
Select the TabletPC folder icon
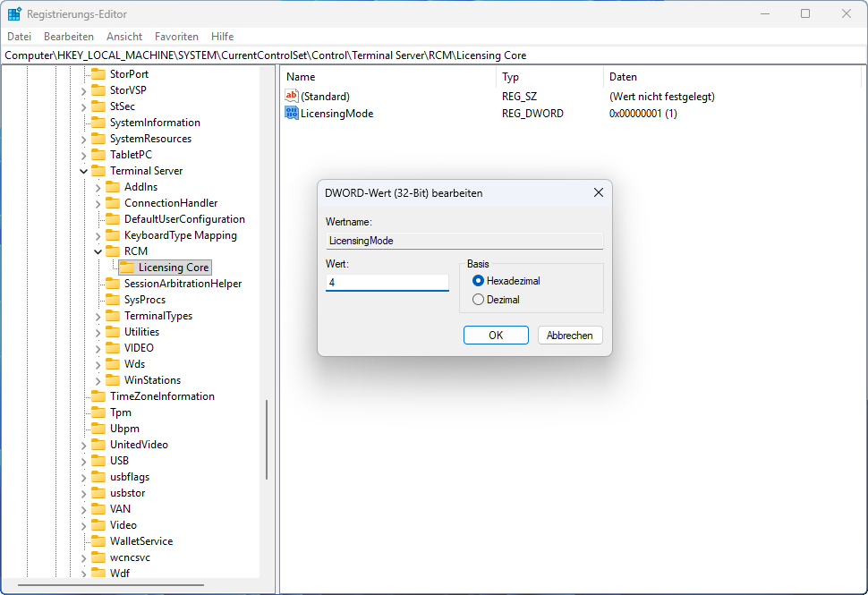[98, 155]
